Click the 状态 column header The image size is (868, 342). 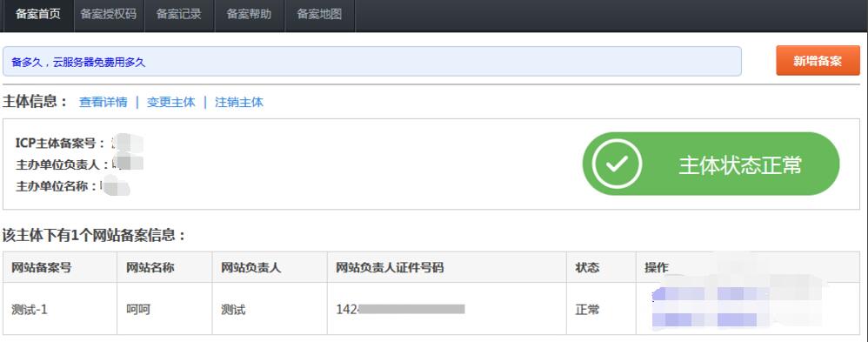tap(601, 267)
